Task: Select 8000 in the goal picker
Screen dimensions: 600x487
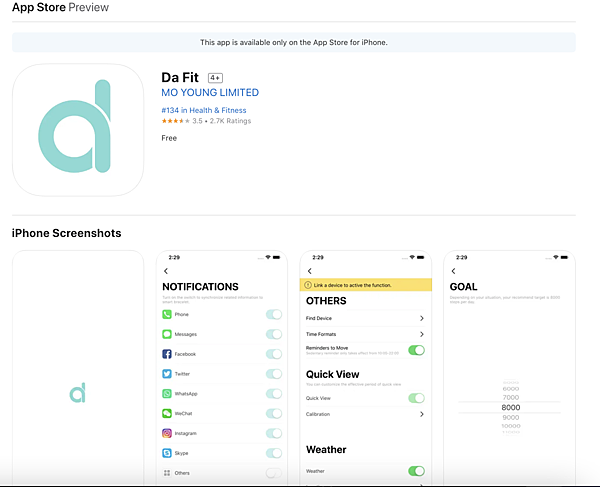Action: 510,407
